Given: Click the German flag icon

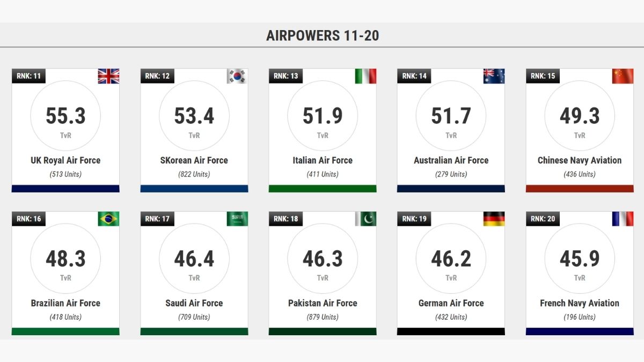Looking at the screenshot, I should pos(494,219).
